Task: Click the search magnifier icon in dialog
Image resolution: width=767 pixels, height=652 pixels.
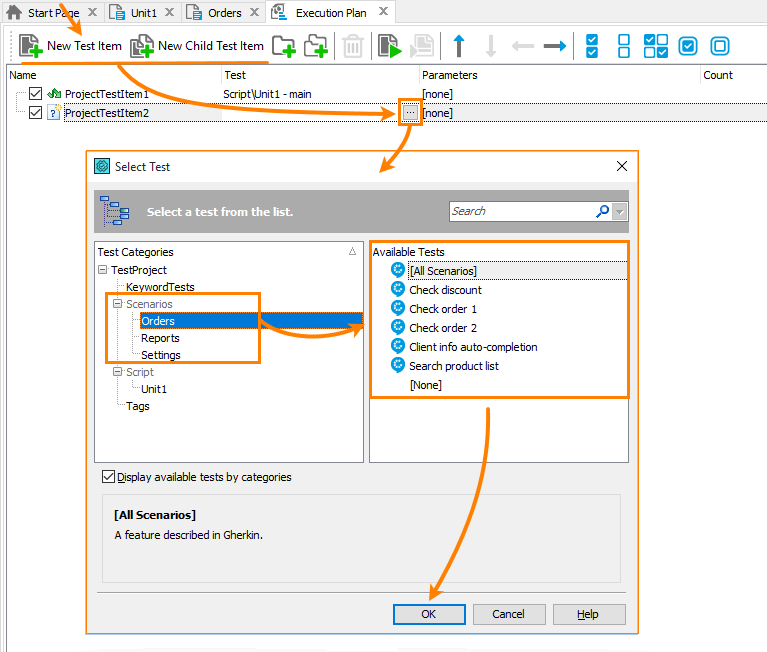Action: click(602, 211)
